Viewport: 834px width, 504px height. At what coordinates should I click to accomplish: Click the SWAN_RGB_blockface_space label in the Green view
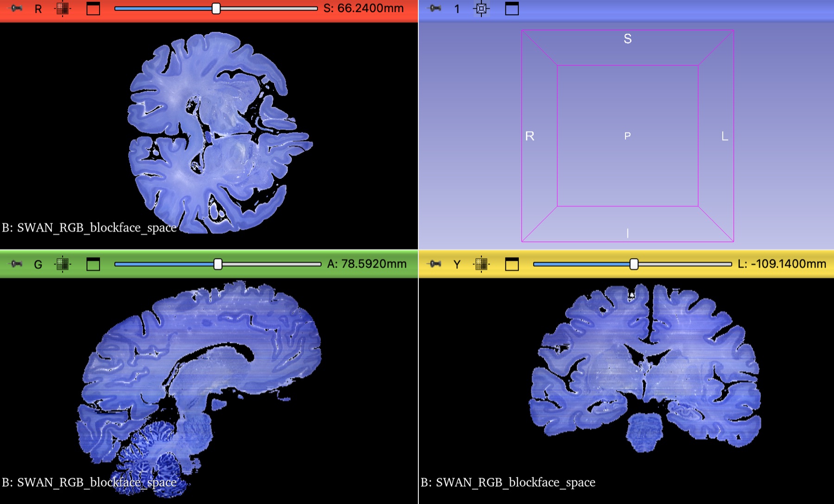tap(97, 483)
